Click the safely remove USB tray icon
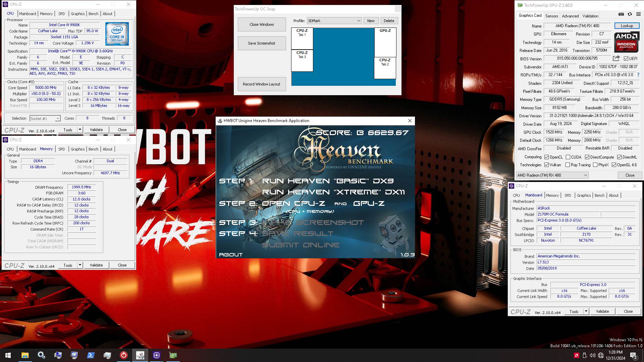This screenshot has width=644, height=362. pos(584,355)
